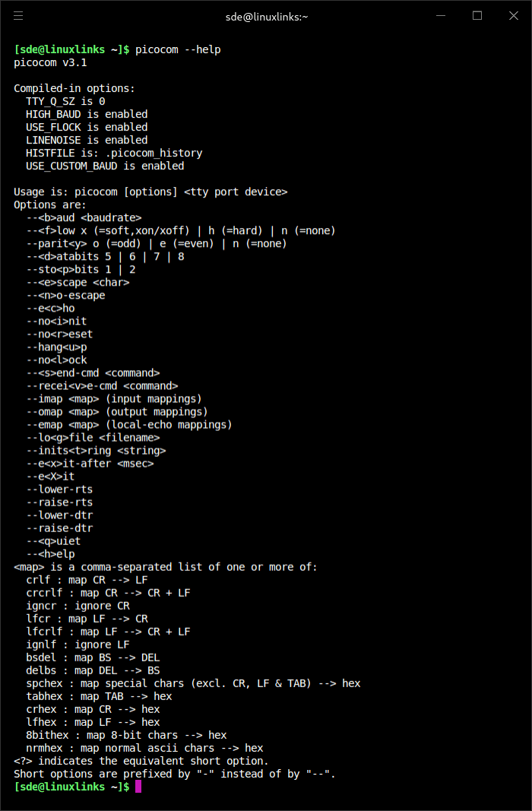Click the picocom v3.1 version line
The width and height of the screenshot is (532, 811).
click(50, 62)
